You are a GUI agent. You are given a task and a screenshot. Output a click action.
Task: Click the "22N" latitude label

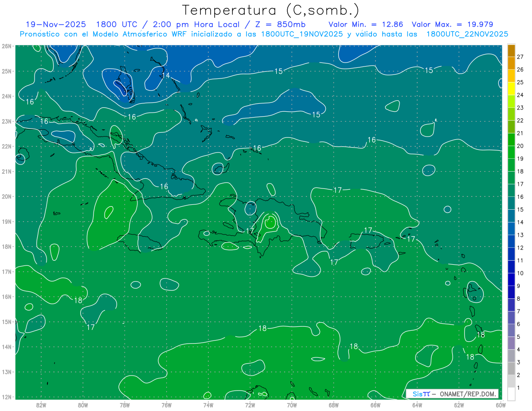click(x=7, y=146)
